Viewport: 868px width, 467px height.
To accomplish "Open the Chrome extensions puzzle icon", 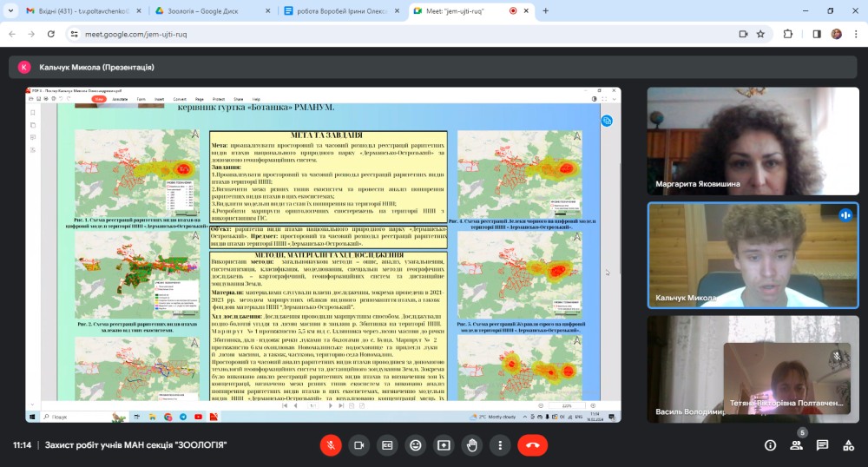I will tap(788, 34).
